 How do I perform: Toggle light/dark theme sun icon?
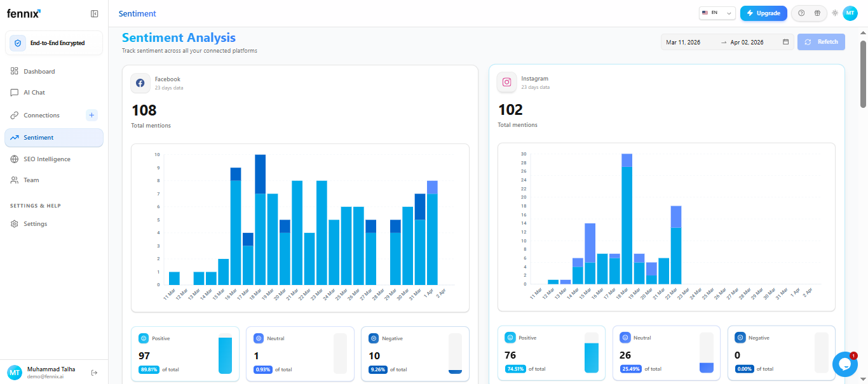(835, 13)
